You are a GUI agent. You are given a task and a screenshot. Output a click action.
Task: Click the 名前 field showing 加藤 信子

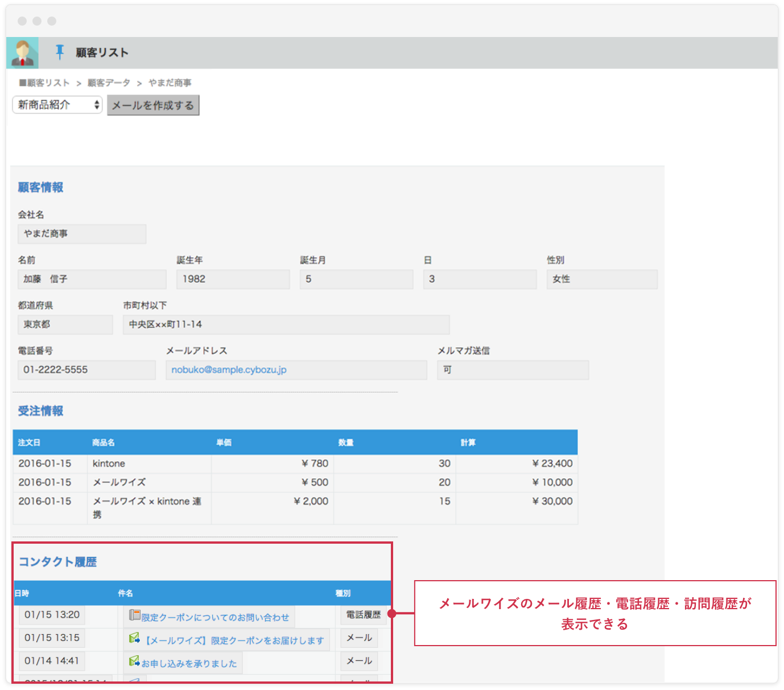[92, 280]
